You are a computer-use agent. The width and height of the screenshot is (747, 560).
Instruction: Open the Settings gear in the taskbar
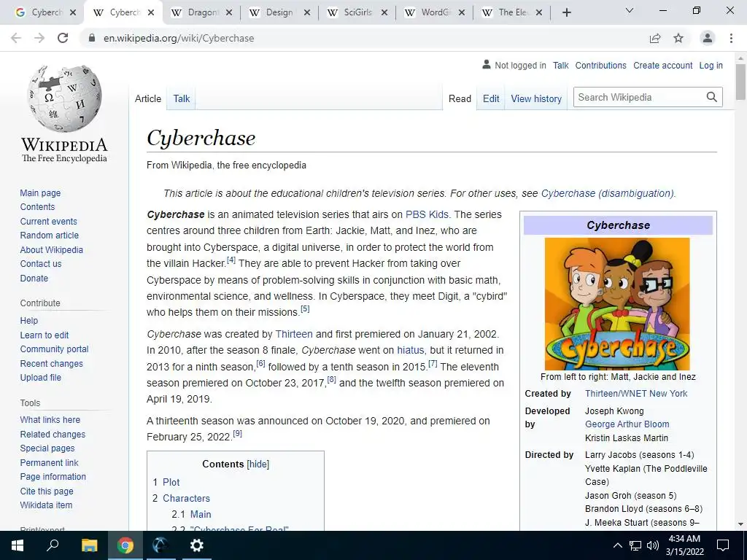tap(197, 545)
